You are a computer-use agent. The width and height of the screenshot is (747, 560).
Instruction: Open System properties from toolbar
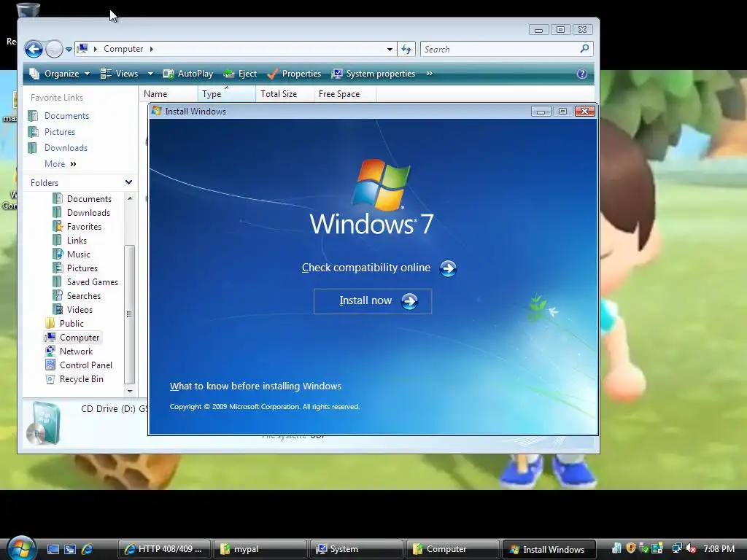pos(374,74)
